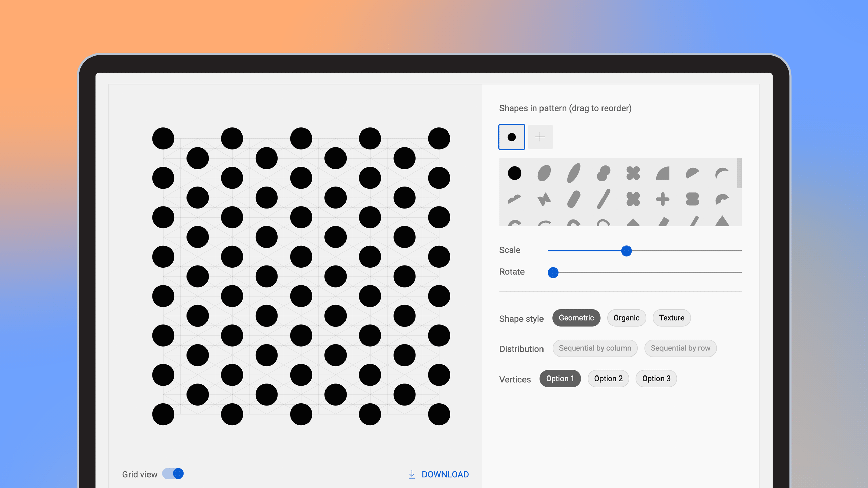Click the DOWNLOAD link
This screenshot has height=488, width=868.
pos(445,474)
